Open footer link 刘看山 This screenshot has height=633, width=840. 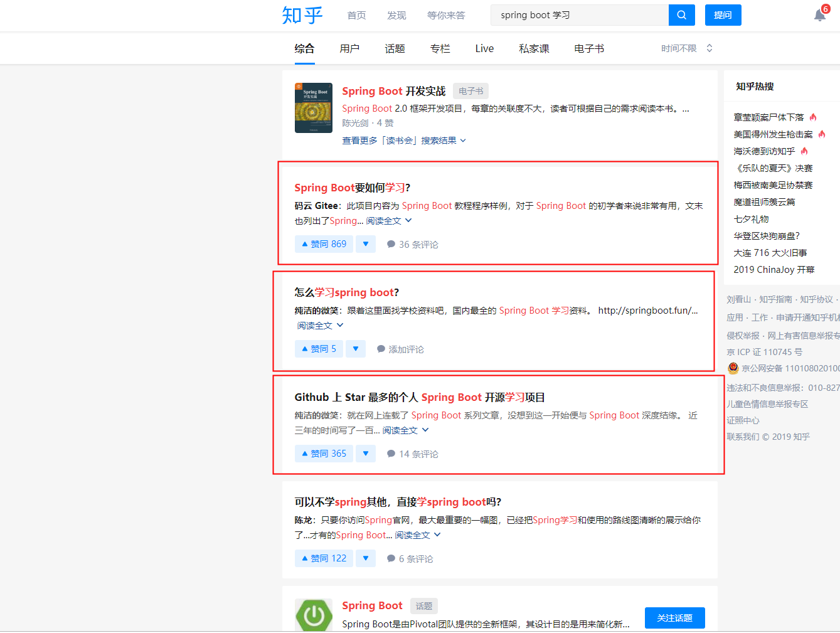coord(738,300)
